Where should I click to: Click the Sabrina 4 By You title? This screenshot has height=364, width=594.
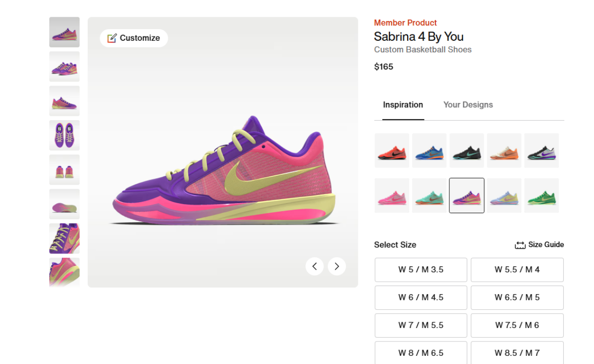419,36
